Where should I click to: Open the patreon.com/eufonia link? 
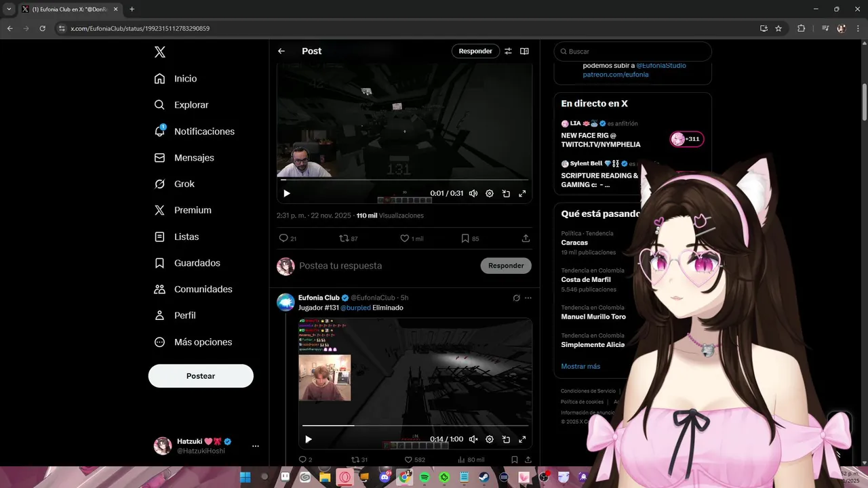click(616, 75)
